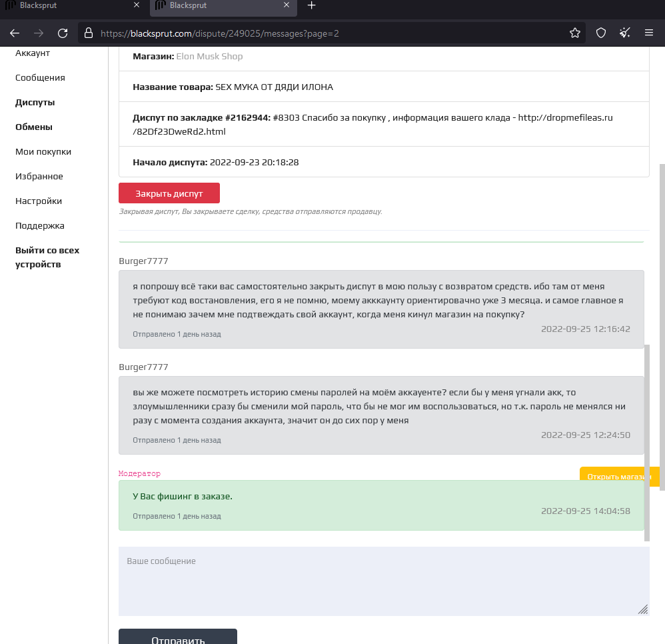The image size is (665, 644).
Task: Reload the page with the refresh icon
Action: pyautogui.click(x=63, y=33)
